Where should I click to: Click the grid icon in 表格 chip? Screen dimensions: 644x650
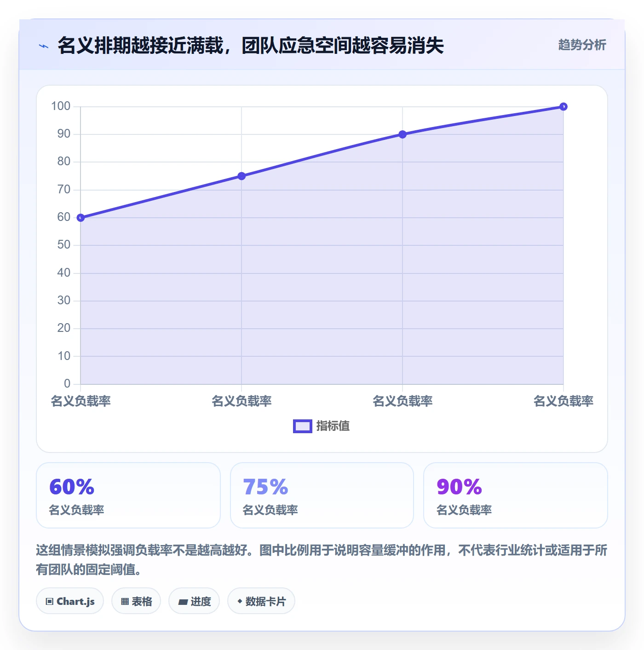[125, 602]
